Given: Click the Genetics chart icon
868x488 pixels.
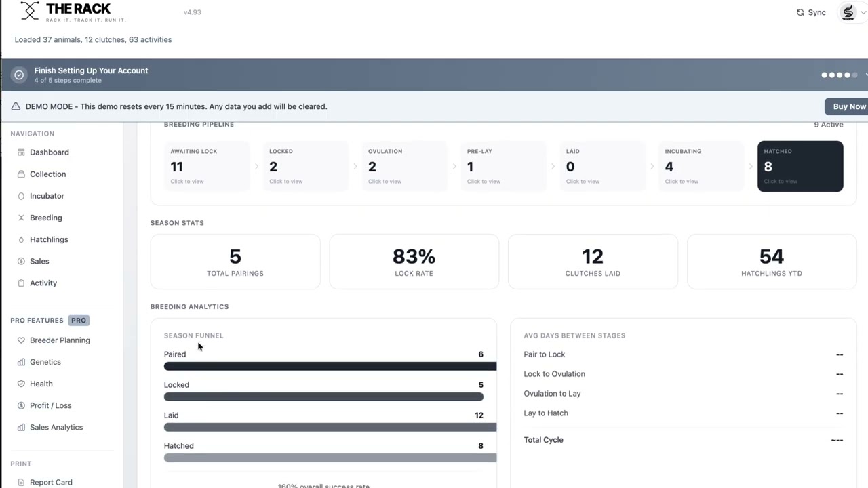Looking at the screenshot, I should 21,362.
